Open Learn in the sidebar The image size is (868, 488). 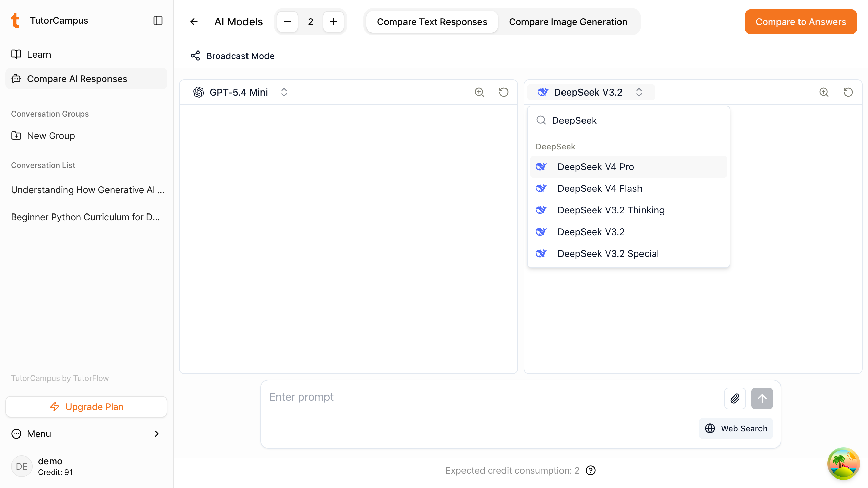pyautogui.click(x=86, y=54)
